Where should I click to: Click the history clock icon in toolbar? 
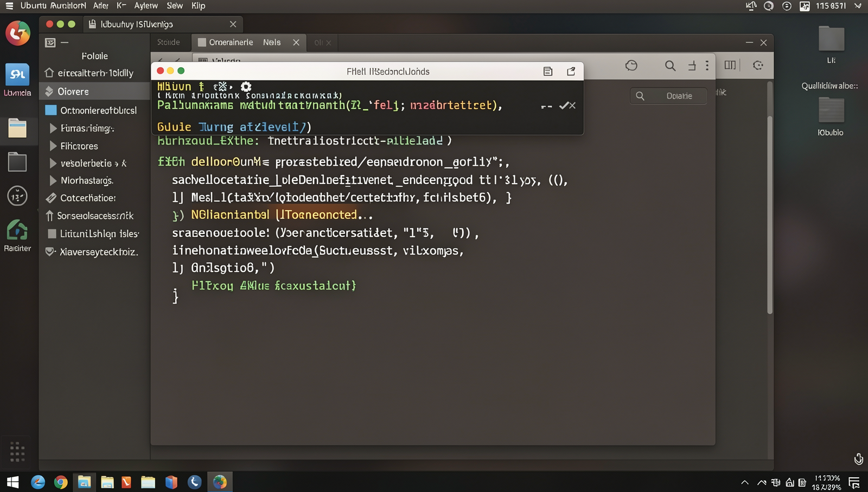point(631,66)
